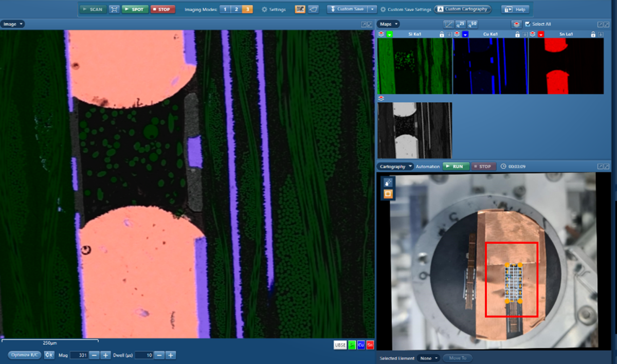
Task: Click the orange square region tool in Cartography
Action: [388, 194]
